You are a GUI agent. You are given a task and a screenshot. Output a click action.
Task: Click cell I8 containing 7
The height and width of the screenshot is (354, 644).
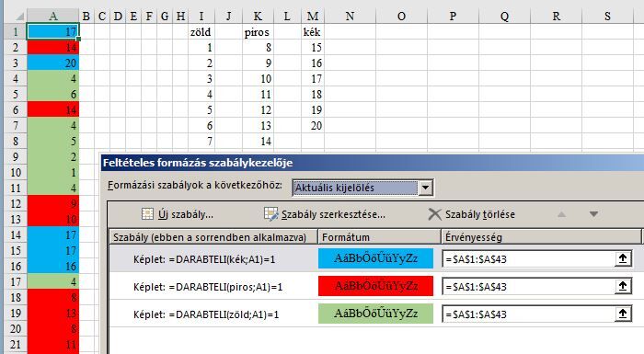201,141
